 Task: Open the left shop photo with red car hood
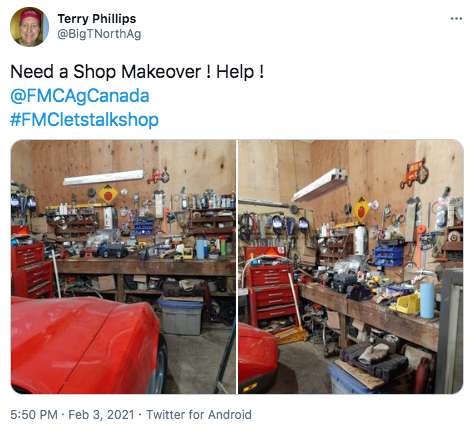123,267
